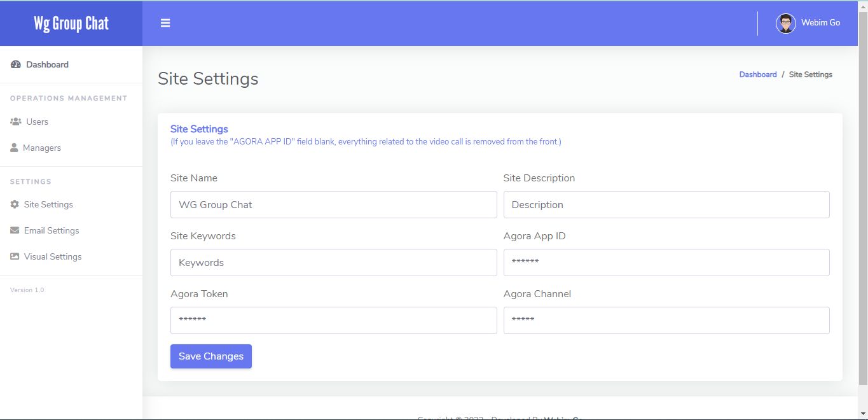The height and width of the screenshot is (420, 868).
Task: Click the Users group icon
Action: (16, 122)
